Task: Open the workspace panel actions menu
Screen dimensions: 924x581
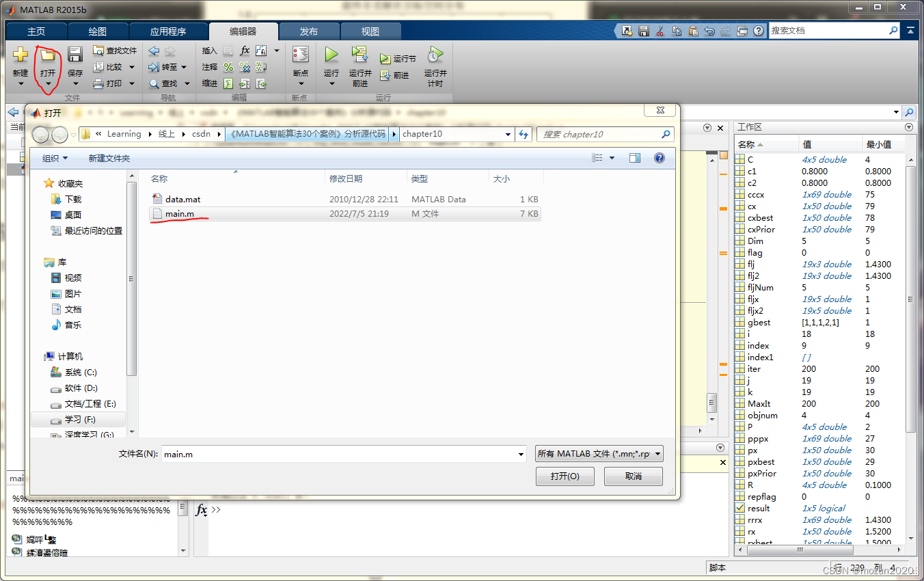Action: [908, 127]
